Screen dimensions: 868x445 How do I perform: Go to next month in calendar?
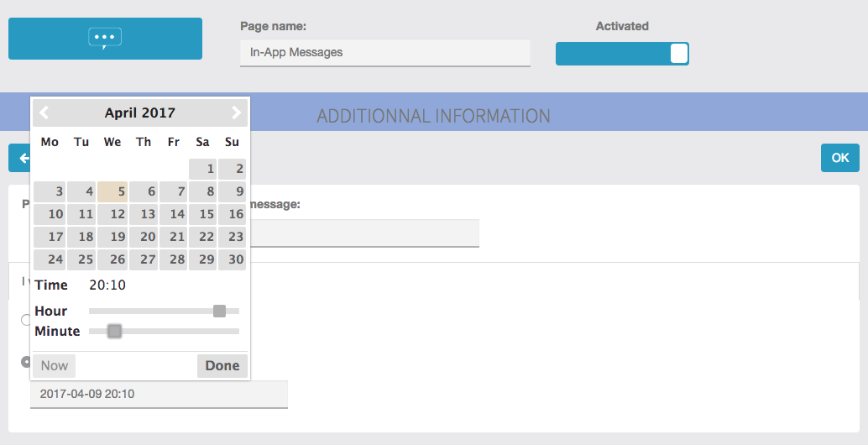[x=236, y=113]
